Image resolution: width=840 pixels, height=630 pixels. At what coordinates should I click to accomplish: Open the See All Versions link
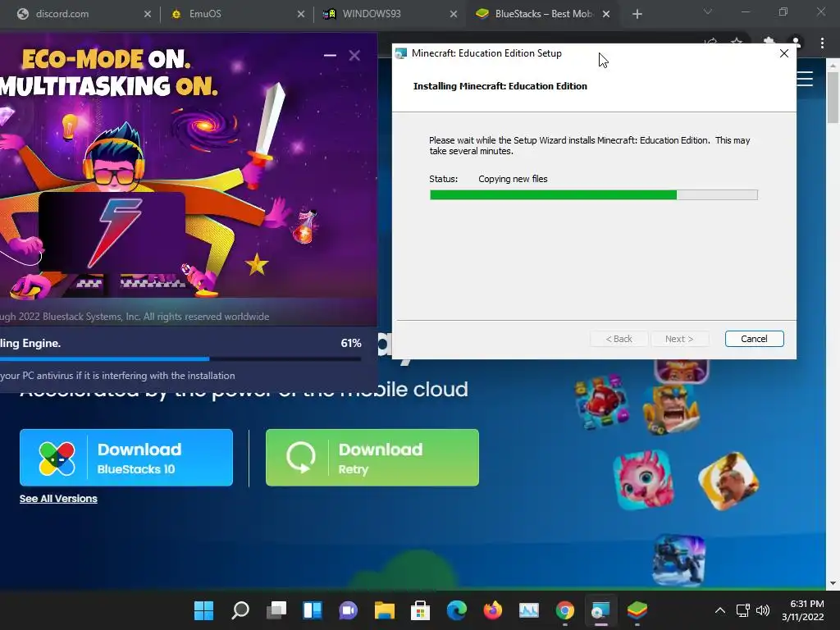(58, 499)
